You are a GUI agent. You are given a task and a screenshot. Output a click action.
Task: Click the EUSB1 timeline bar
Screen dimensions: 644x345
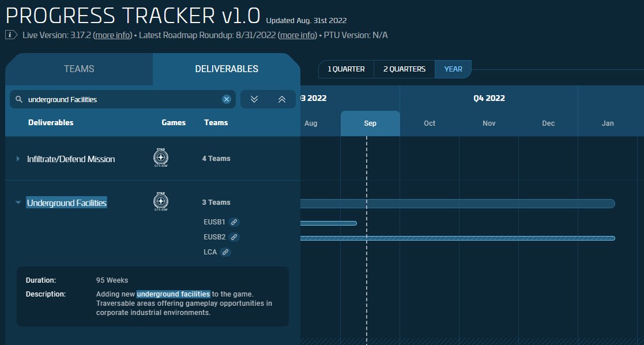point(328,223)
